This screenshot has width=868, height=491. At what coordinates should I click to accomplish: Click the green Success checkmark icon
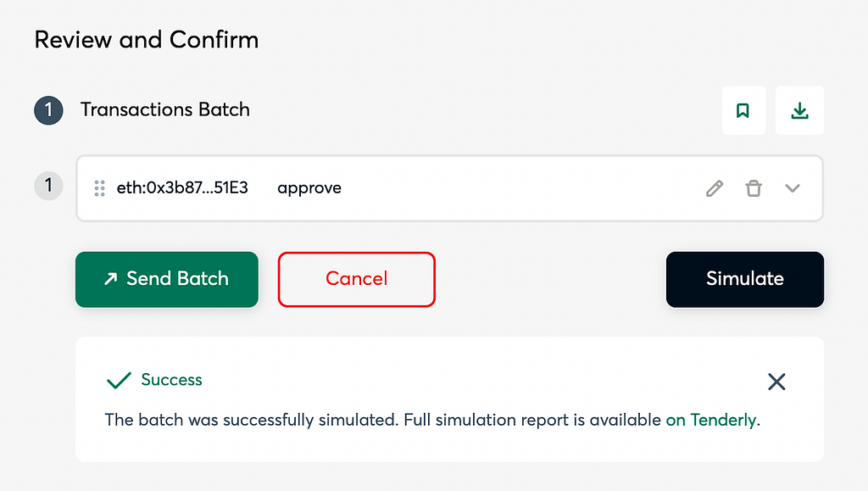point(119,380)
